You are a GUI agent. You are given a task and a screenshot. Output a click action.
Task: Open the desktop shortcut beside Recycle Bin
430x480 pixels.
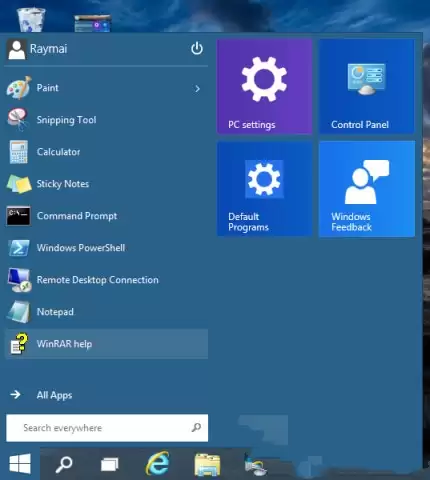[92, 23]
